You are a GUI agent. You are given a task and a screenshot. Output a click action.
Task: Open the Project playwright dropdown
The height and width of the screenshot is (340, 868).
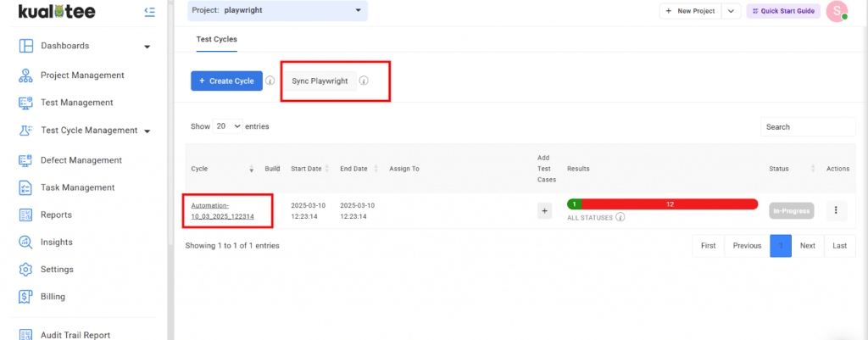(277, 10)
